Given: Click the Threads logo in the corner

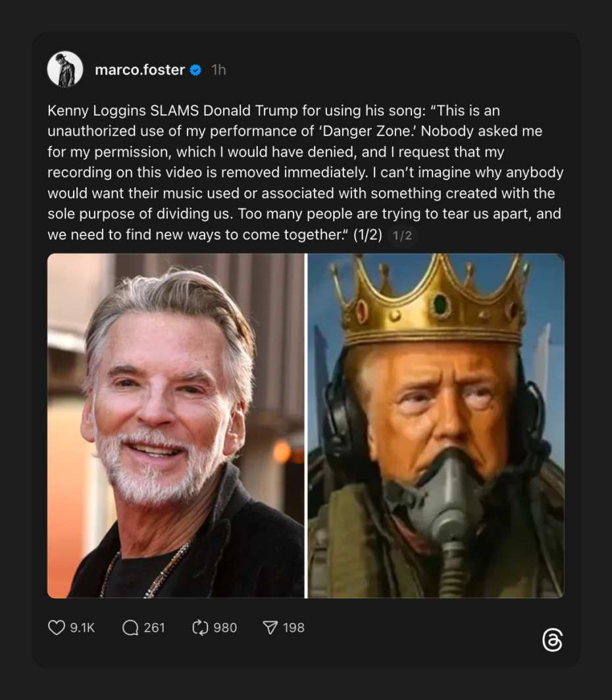Looking at the screenshot, I should pyautogui.click(x=553, y=639).
